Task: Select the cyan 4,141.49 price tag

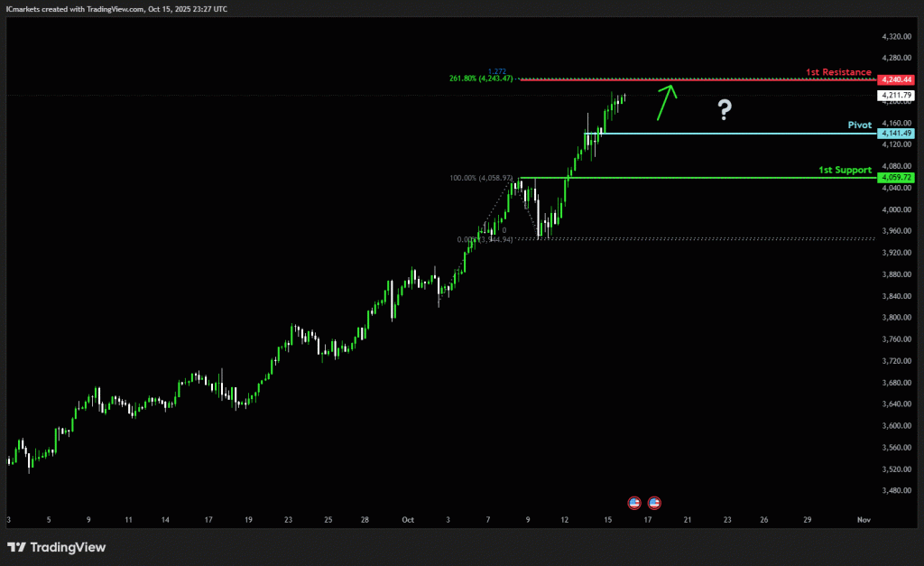Action: [x=895, y=134]
